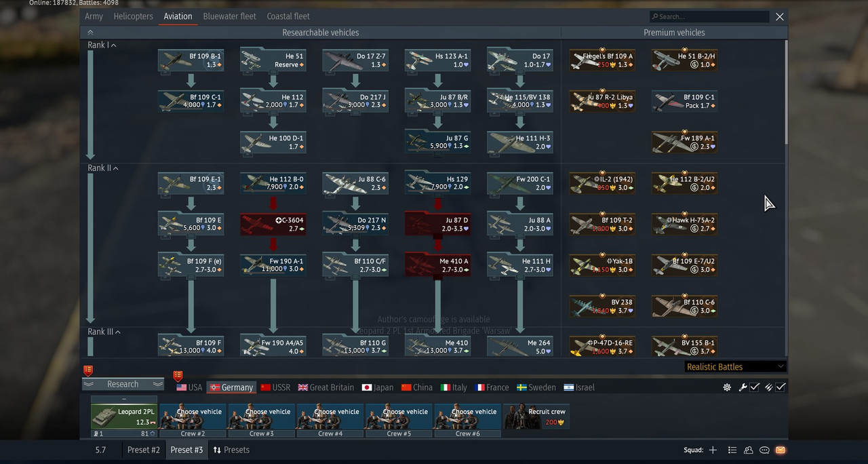This screenshot has width=868, height=464.
Task: Select the He 51 Reserve vehicle card
Action: (x=273, y=60)
